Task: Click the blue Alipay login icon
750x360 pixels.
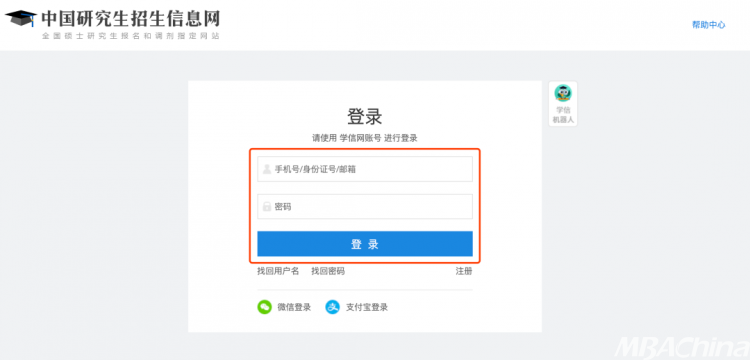Action: pyautogui.click(x=332, y=307)
